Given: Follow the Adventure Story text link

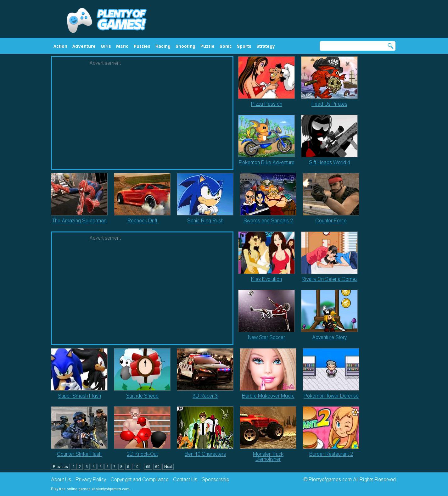Looking at the screenshot, I should pyautogui.click(x=329, y=337).
